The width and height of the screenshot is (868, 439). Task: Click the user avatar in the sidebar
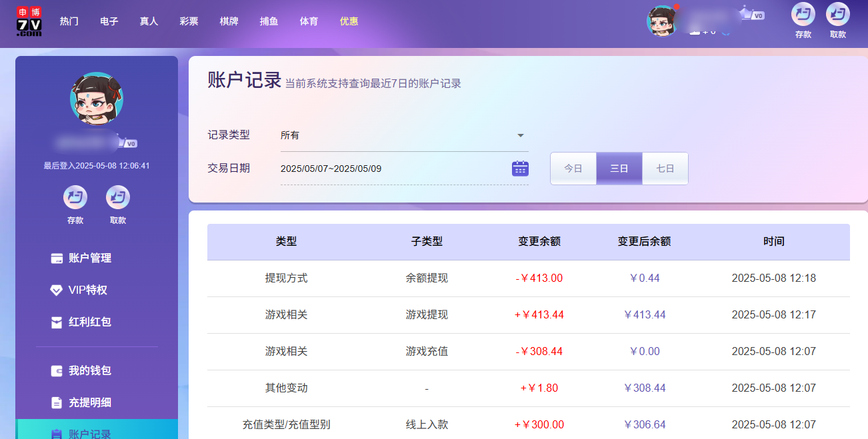coord(96,97)
